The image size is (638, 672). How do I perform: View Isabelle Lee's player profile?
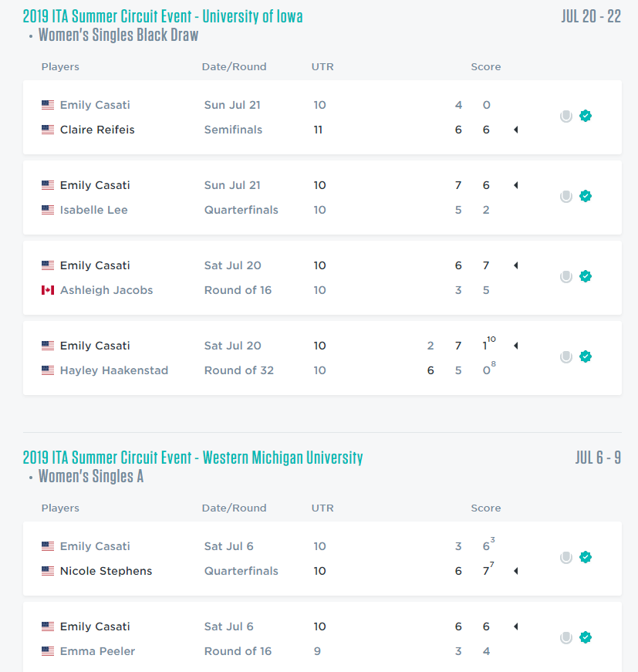pyautogui.click(x=94, y=210)
